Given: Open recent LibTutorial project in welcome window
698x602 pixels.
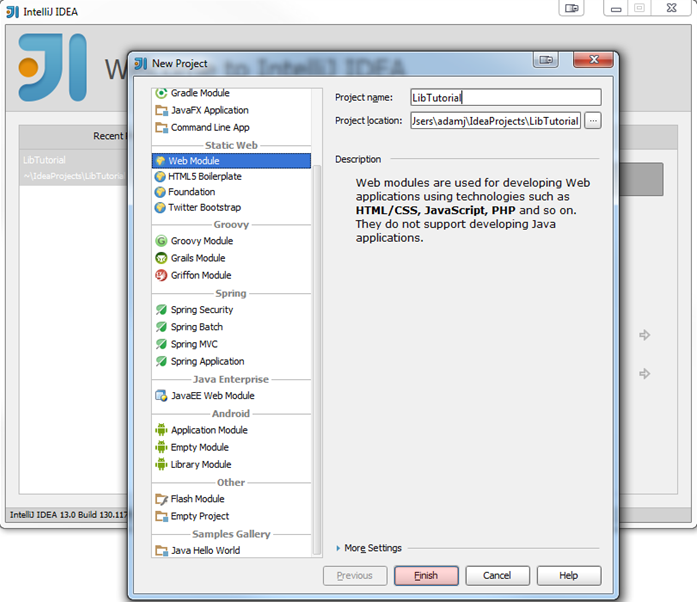Looking at the screenshot, I should pos(73,168).
